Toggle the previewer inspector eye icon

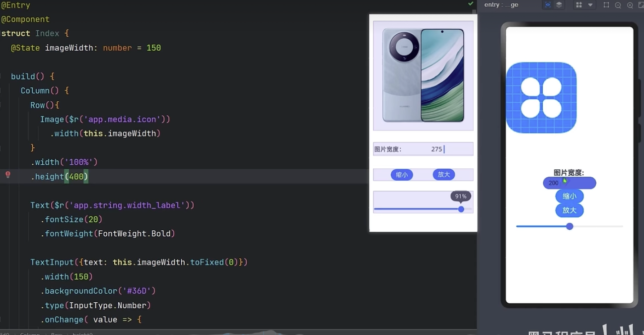[548, 5]
